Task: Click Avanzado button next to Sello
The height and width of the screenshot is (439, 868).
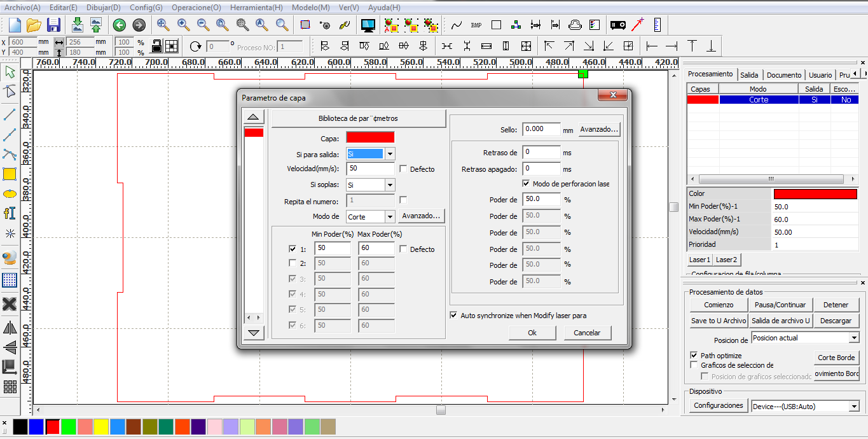Action: [599, 129]
